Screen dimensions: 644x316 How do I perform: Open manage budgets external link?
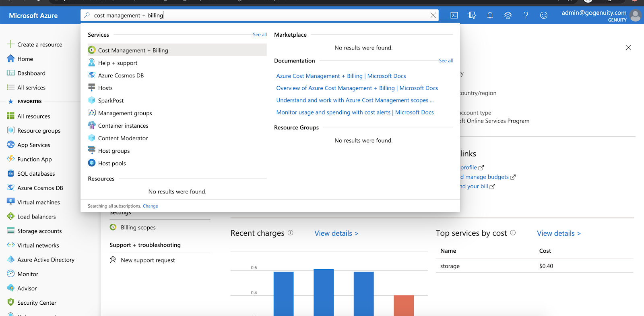click(488, 177)
